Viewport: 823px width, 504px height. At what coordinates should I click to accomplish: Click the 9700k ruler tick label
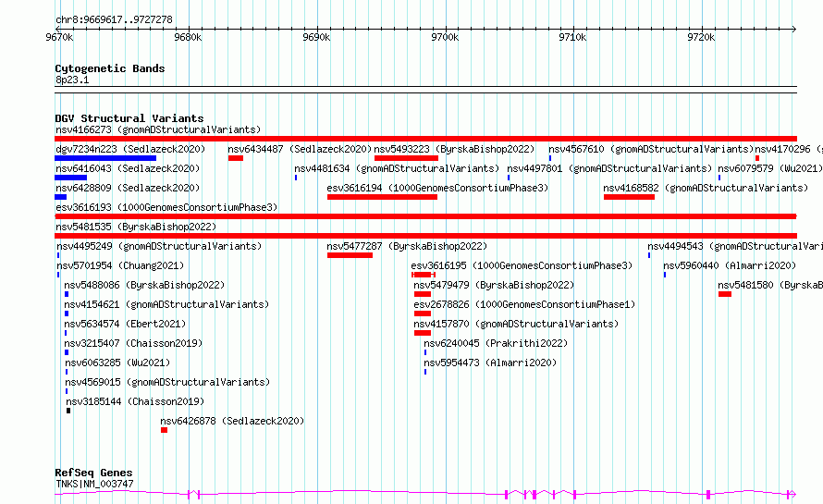pyautogui.click(x=445, y=37)
